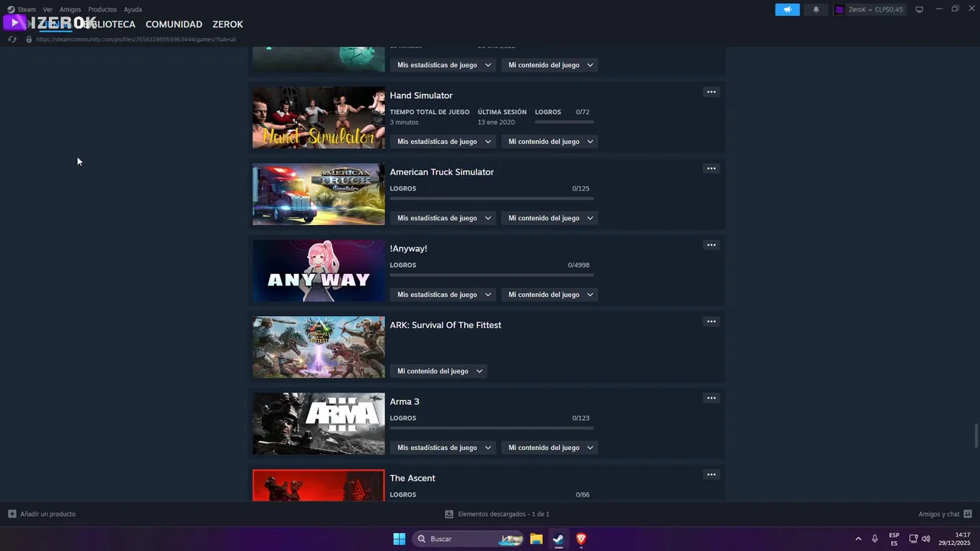Click the Buscar taskbar search box

[469, 539]
